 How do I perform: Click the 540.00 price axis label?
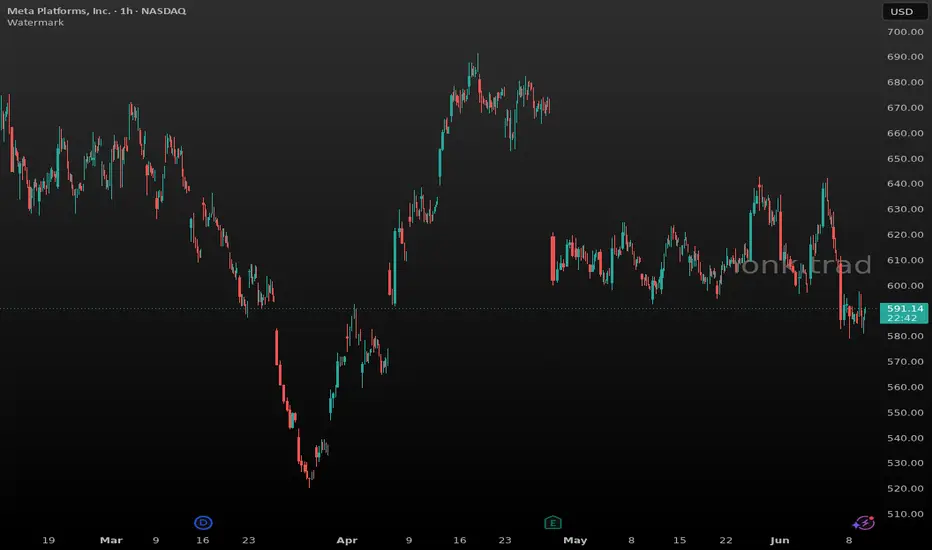[905, 438]
